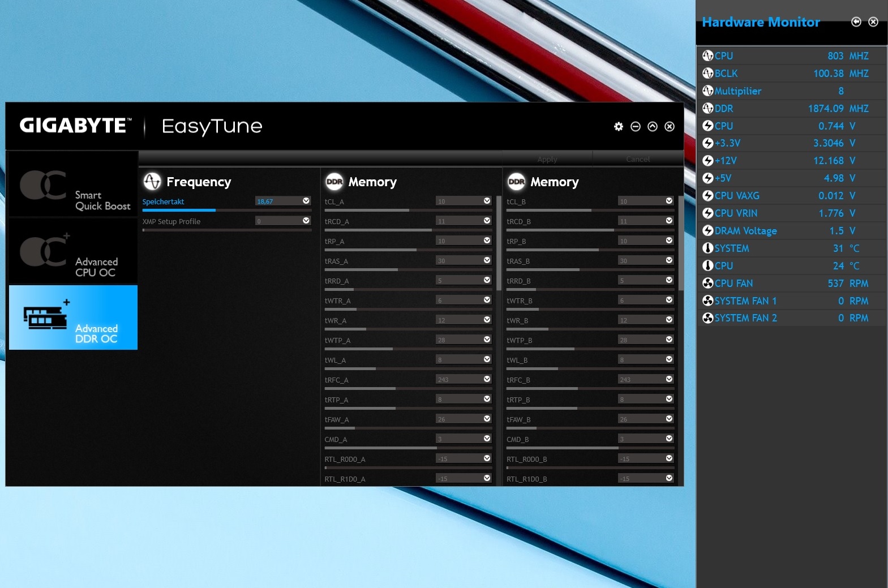Click the SYSTEM FAN 1 icon
The height and width of the screenshot is (588, 888).
point(707,301)
